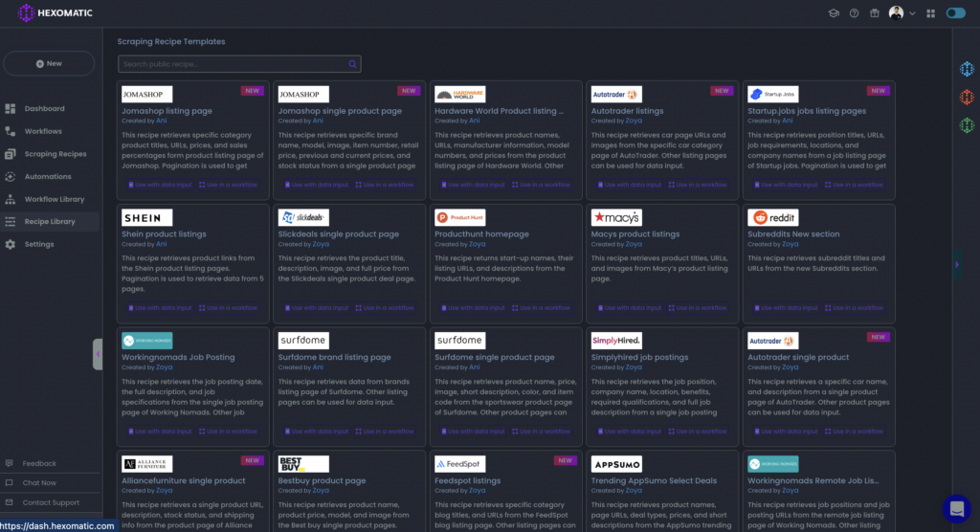
Task: Go to Dashboard in sidebar
Action: tap(44, 109)
